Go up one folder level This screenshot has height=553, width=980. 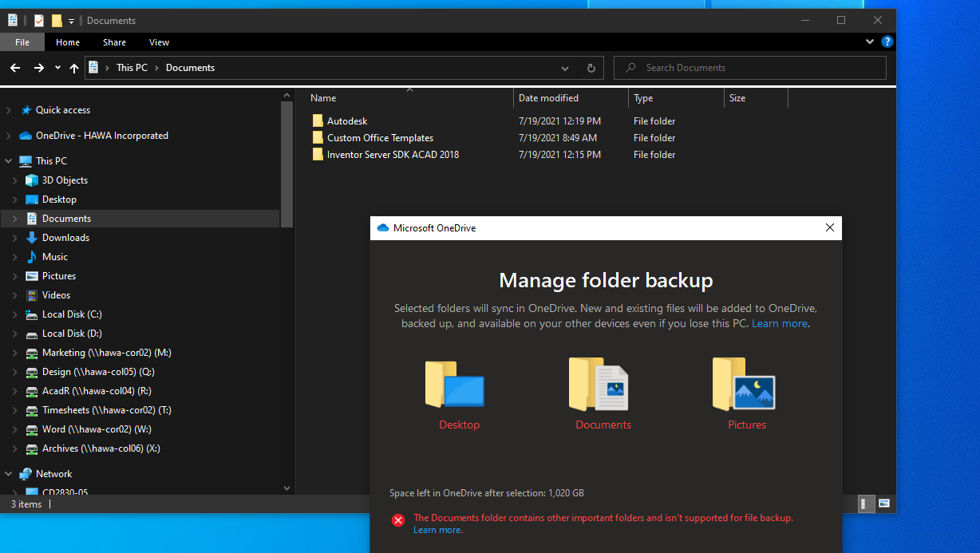(x=74, y=68)
